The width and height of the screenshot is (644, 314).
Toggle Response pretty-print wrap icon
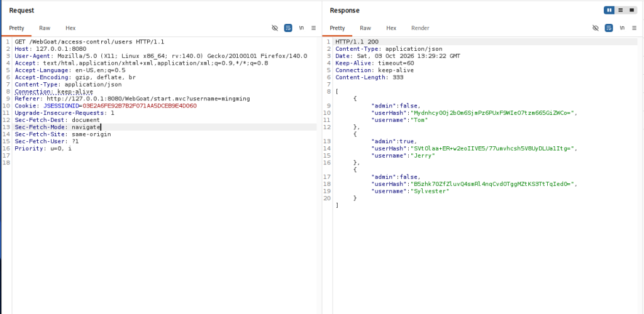click(609, 28)
